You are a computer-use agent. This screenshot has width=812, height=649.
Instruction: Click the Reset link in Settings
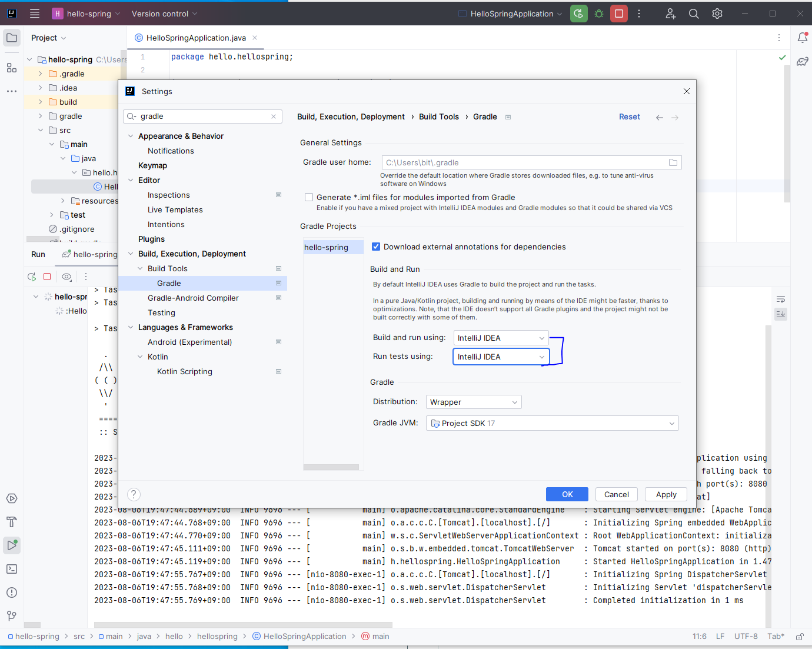(x=630, y=117)
